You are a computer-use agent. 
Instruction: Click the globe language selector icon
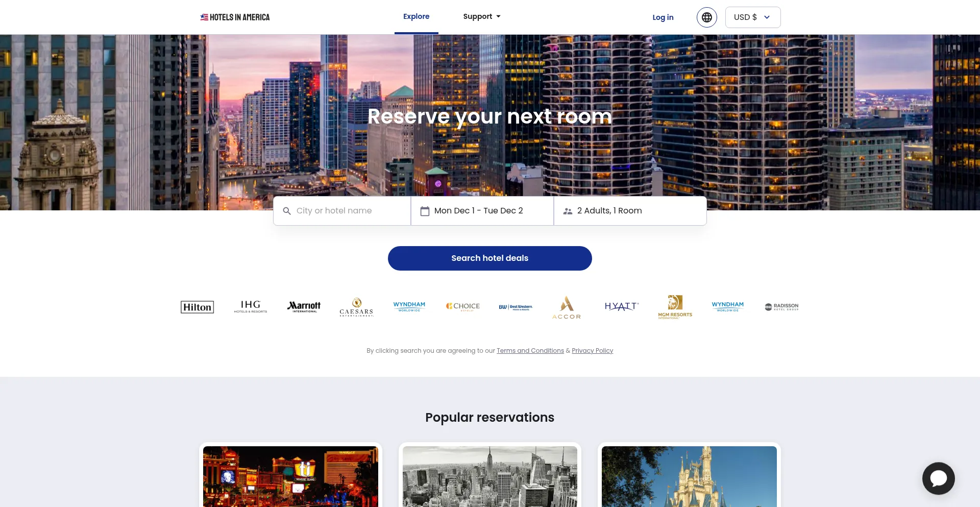coord(706,17)
